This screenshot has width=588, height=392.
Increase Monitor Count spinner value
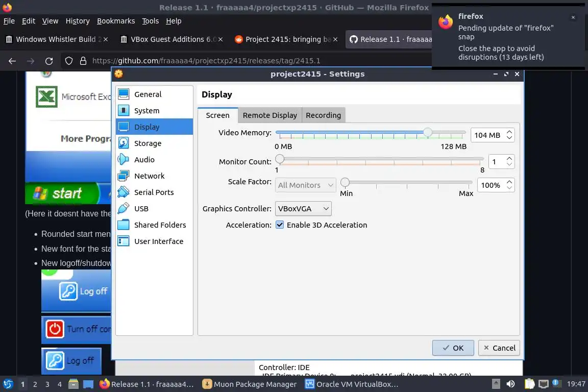(509, 159)
